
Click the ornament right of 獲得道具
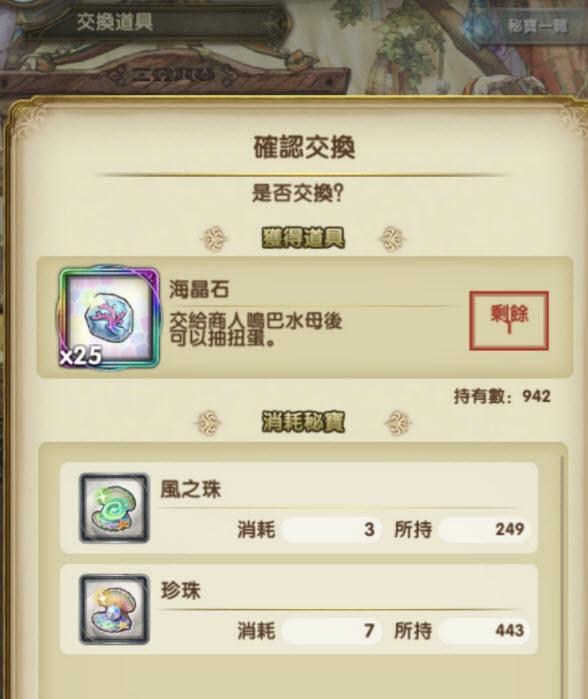[x=392, y=239]
